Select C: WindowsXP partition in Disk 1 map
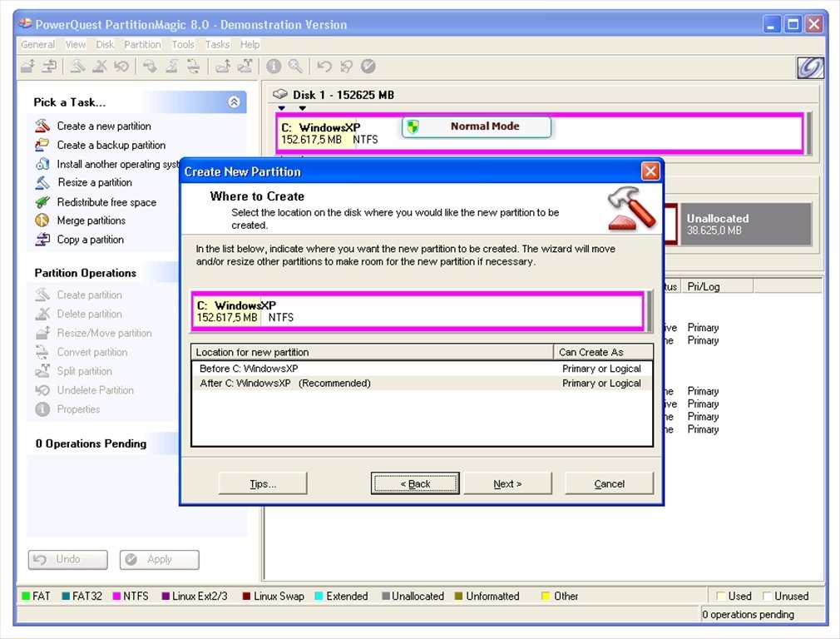840x639 pixels. tap(540, 133)
